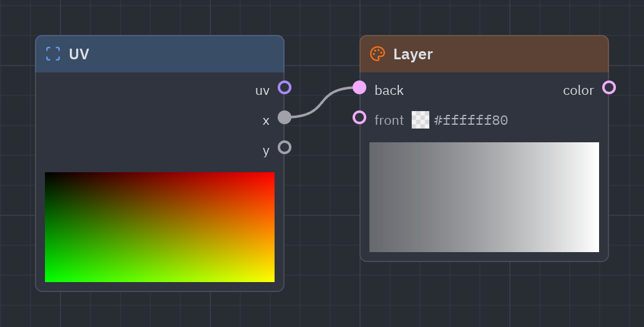This screenshot has height=327, width=644.
Task: Click the 'back' input label
Action: click(389, 90)
